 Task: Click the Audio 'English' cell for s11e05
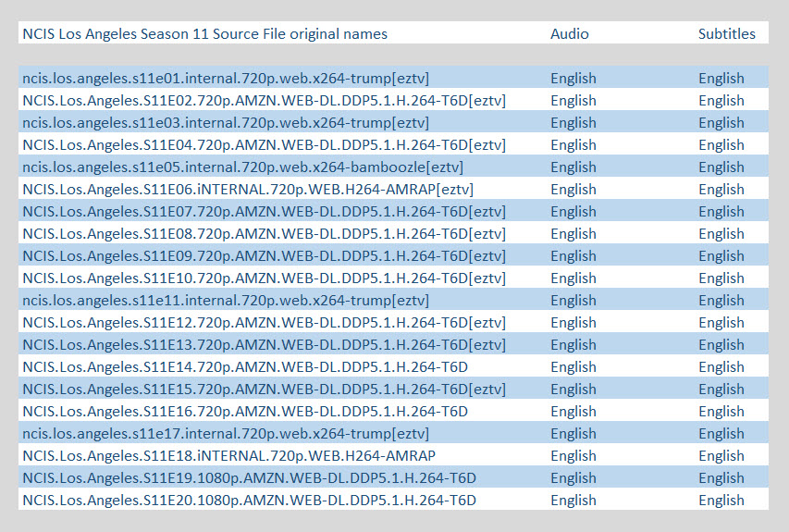pyautogui.click(x=573, y=167)
